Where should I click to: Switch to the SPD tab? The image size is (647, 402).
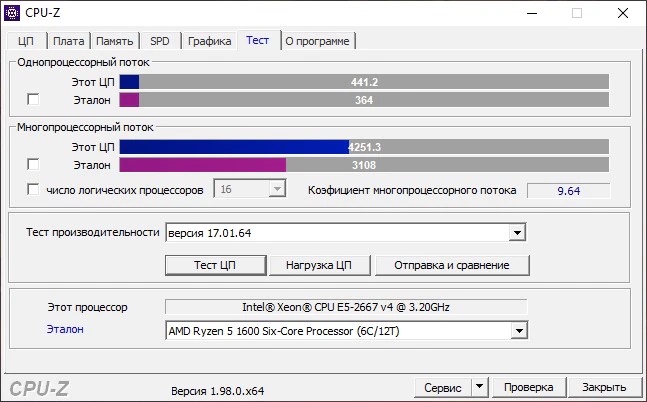(x=160, y=41)
